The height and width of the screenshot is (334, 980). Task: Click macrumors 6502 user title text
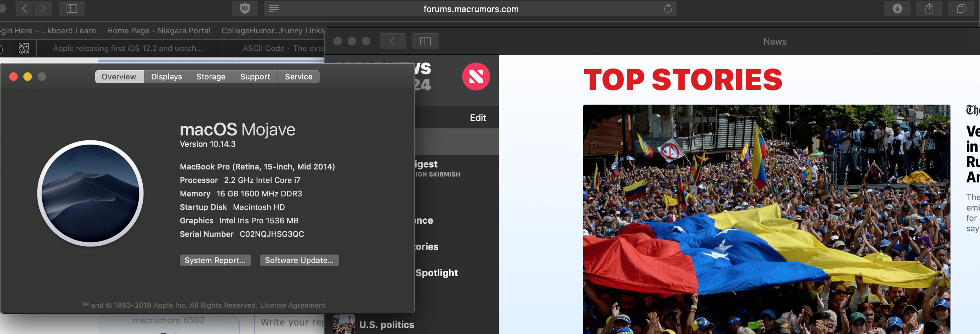[x=168, y=320]
